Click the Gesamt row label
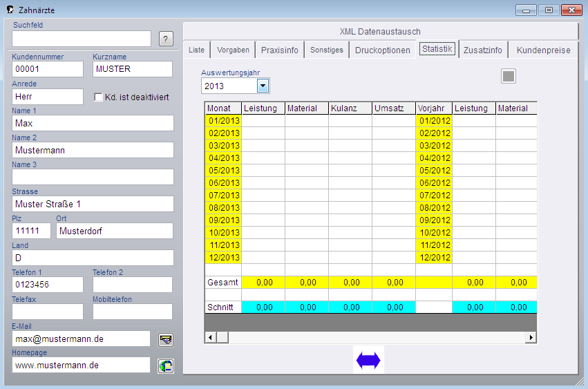588x389 pixels. [223, 282]
